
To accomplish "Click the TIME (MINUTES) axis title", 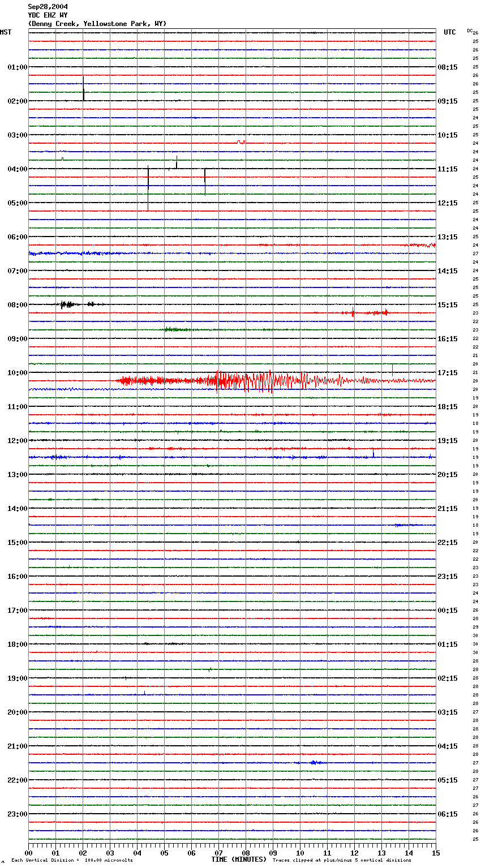I will click(x=239, y=860).
